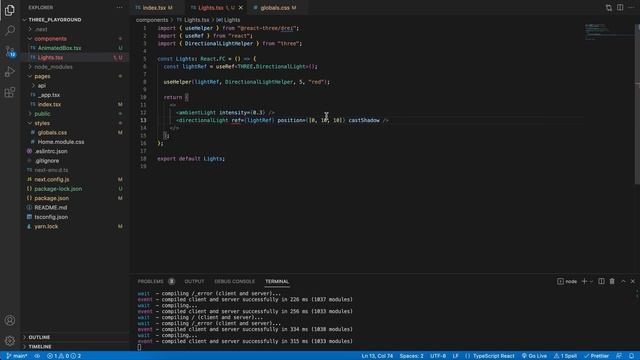
Task: Close the terminal panel
Action: point(633,281)
